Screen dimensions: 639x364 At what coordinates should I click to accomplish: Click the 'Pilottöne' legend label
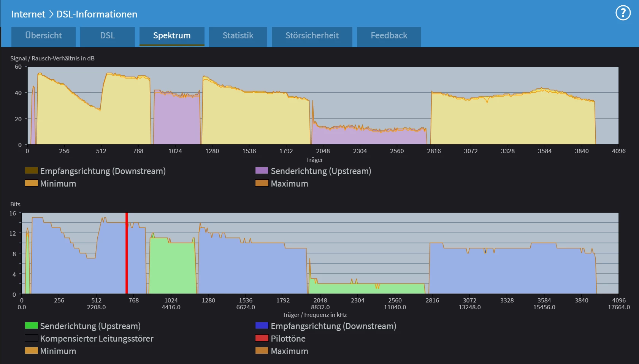288,339
